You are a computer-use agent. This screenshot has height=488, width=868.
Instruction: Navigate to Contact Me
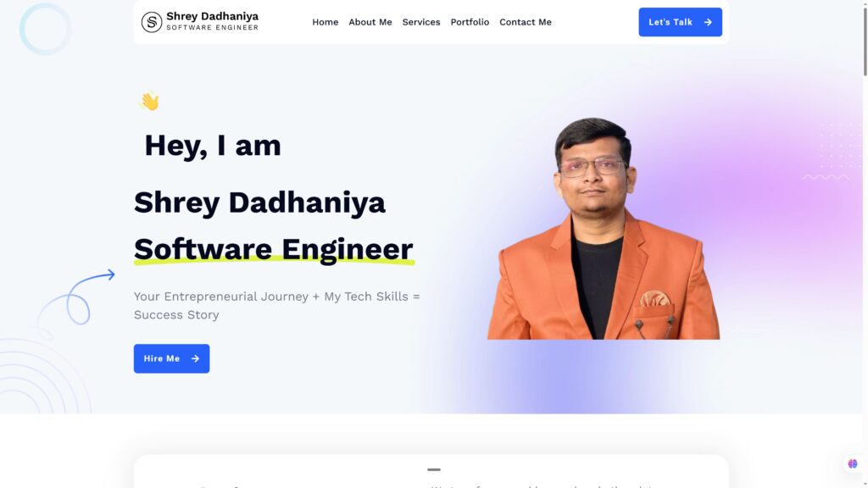pyautogui.click(x=526, y=22)
